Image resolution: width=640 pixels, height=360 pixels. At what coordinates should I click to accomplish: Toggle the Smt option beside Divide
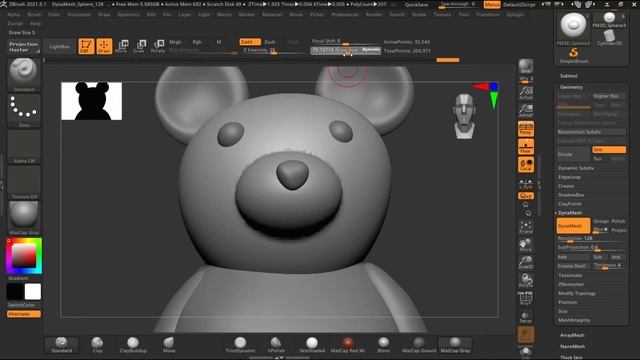[x=609, y=150]
